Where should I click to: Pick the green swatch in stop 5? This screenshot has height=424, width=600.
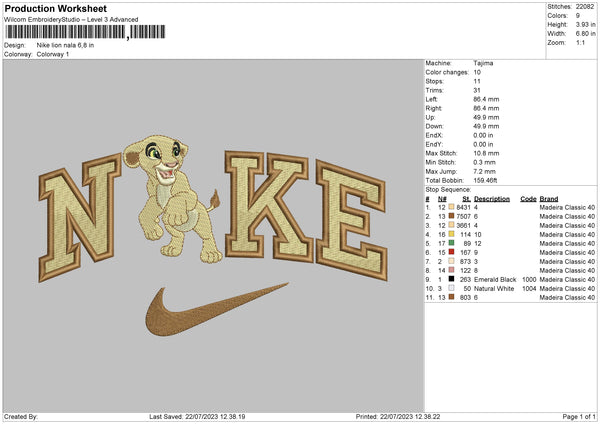[x=452, y=243]
